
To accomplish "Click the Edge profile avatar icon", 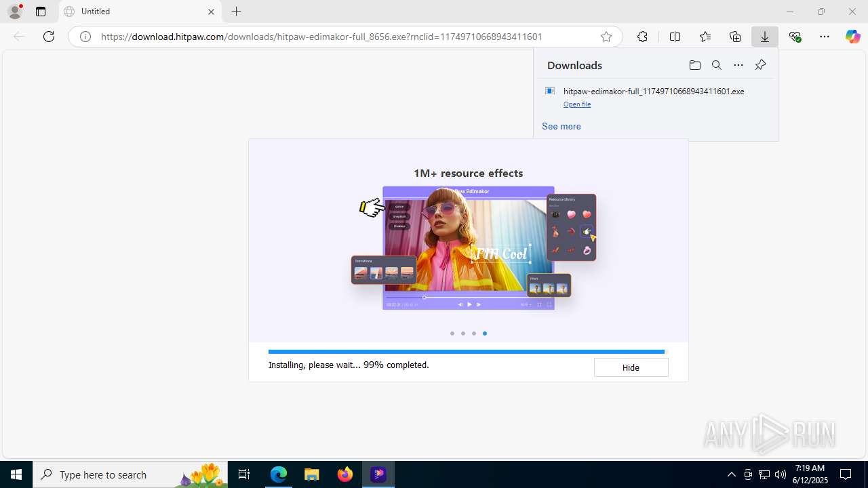I will tap(15, 12).
